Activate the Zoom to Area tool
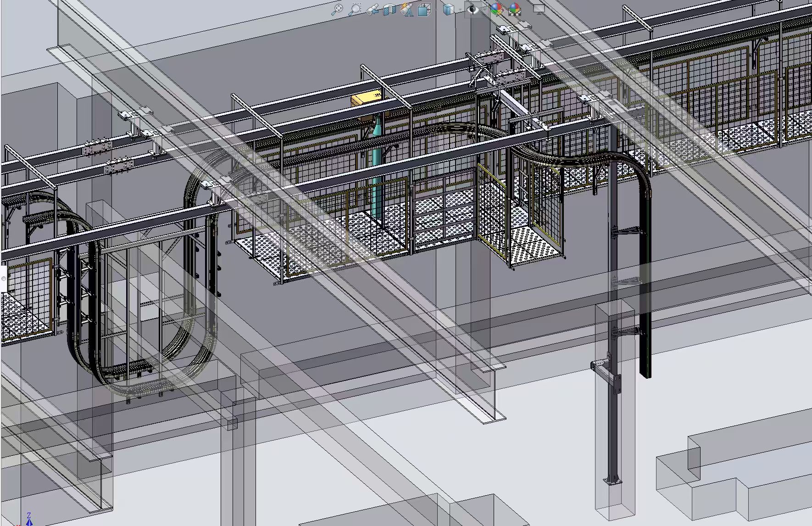 (355, 9)
